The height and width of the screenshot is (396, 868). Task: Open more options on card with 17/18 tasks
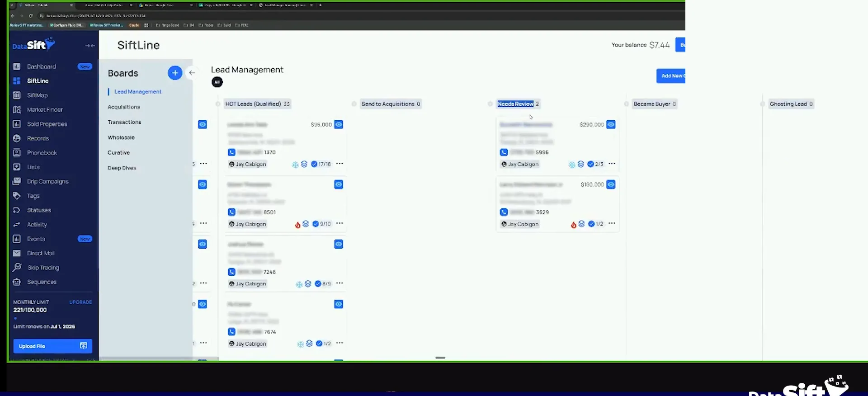(x=340, y=164)
